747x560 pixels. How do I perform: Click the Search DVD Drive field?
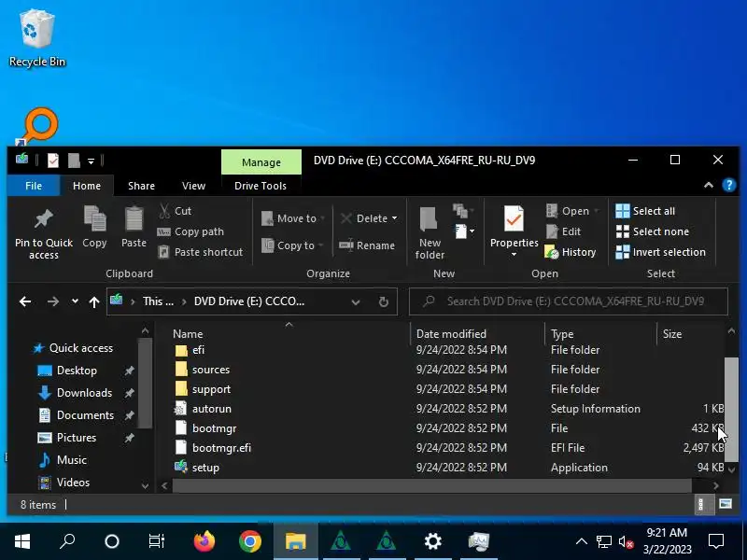pos(569,301)
